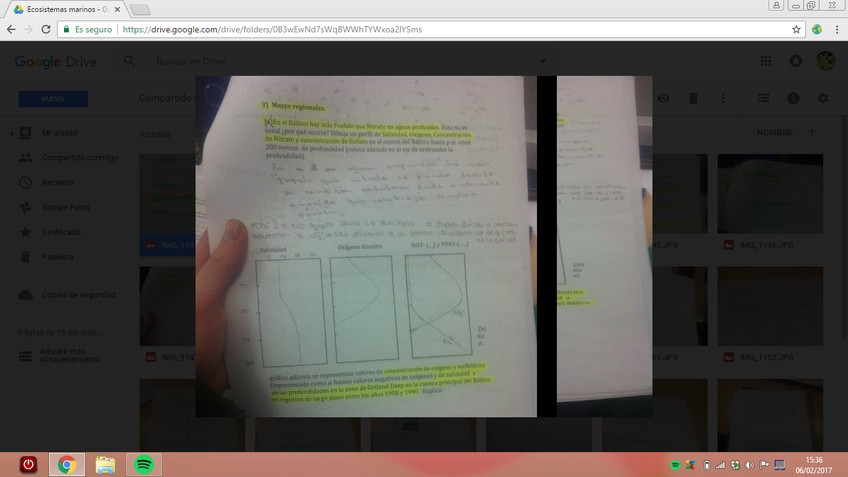Screen dimensions: 848x477
Task: Expand Mi unidad tree arrow
Action: [x=12, y=132]
